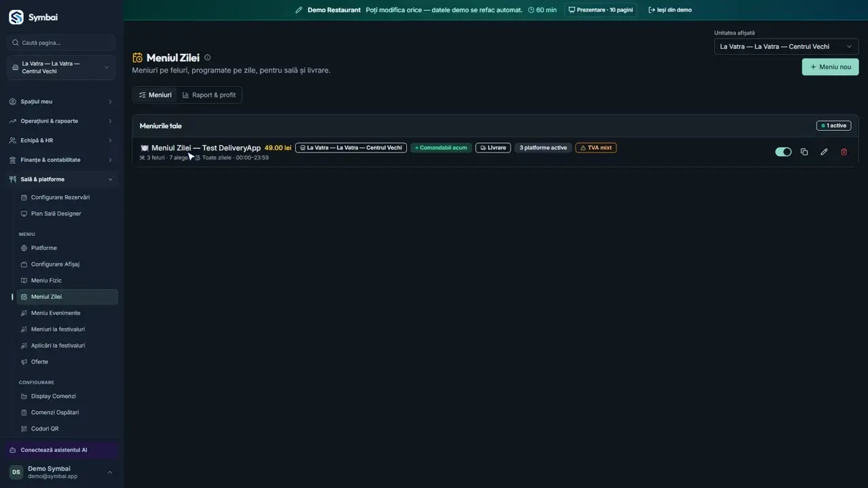Expand Operațiuni & rapoarte section
This screenshot has height=488, width=868.
coord(61,121)
